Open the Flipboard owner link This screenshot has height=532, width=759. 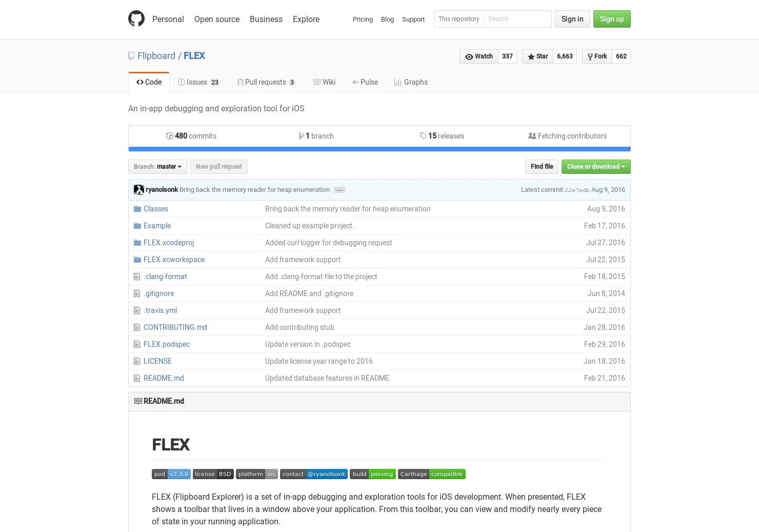pyautogui.click(x=156, y=56)
